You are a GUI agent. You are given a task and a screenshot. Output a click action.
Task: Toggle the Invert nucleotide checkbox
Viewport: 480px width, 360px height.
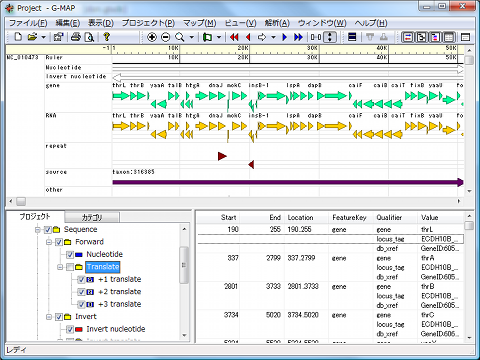pos(70,329)
